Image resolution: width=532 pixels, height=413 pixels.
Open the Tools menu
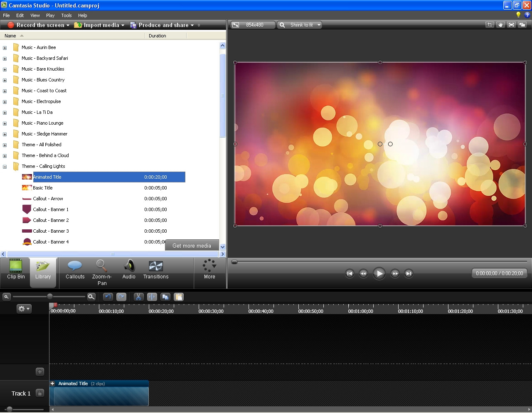pos(66,15)
